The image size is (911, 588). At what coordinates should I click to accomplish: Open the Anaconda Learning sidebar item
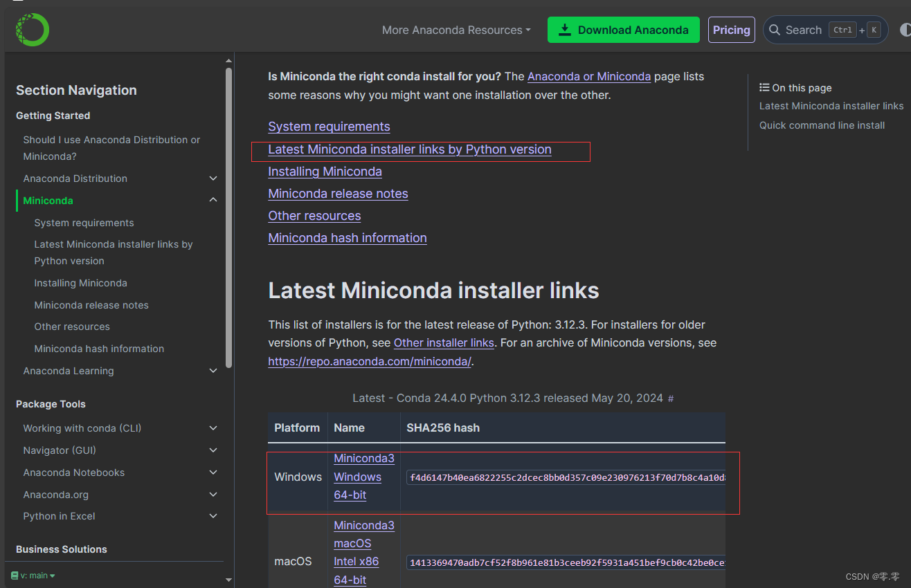69,371
